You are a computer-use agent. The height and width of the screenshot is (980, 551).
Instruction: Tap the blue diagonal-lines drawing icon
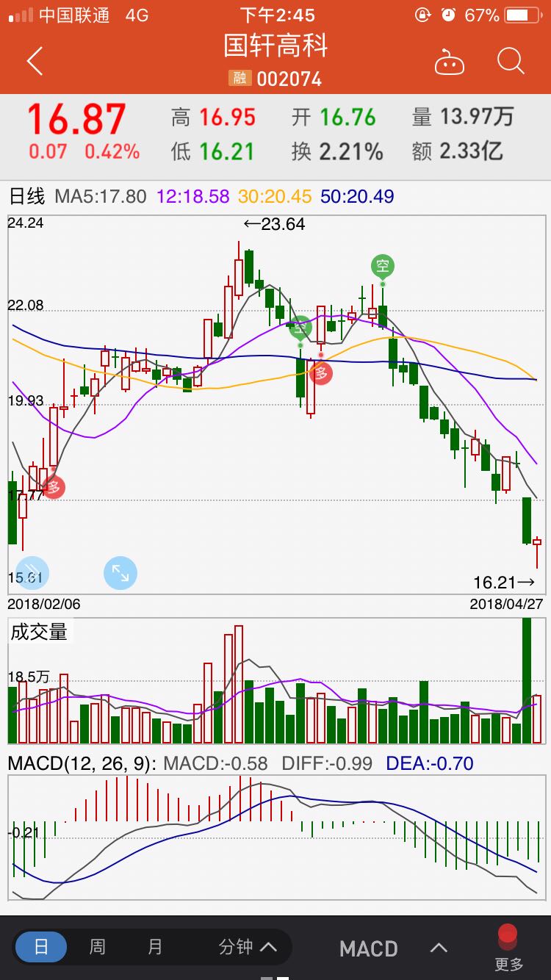32,573
